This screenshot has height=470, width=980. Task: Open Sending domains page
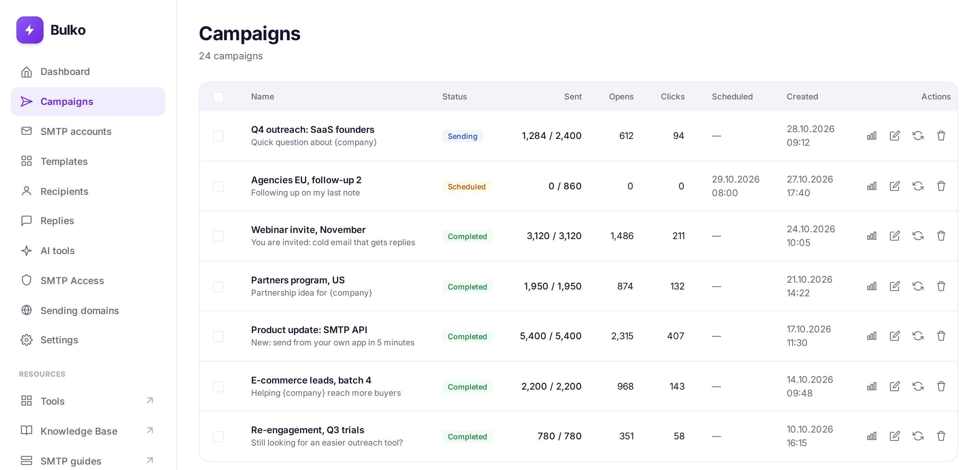[x=88, y=310]
